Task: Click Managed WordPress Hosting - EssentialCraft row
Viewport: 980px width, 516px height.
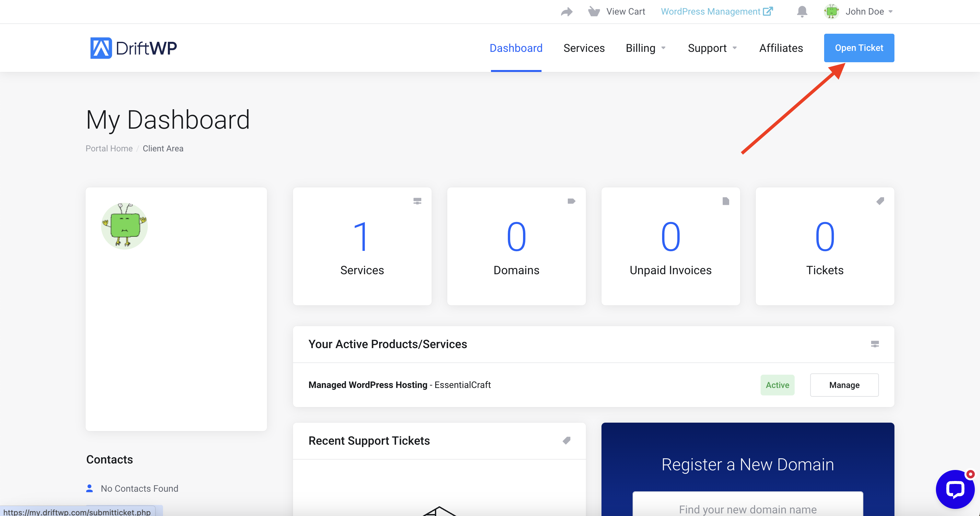Action: (x=593, y=385)
